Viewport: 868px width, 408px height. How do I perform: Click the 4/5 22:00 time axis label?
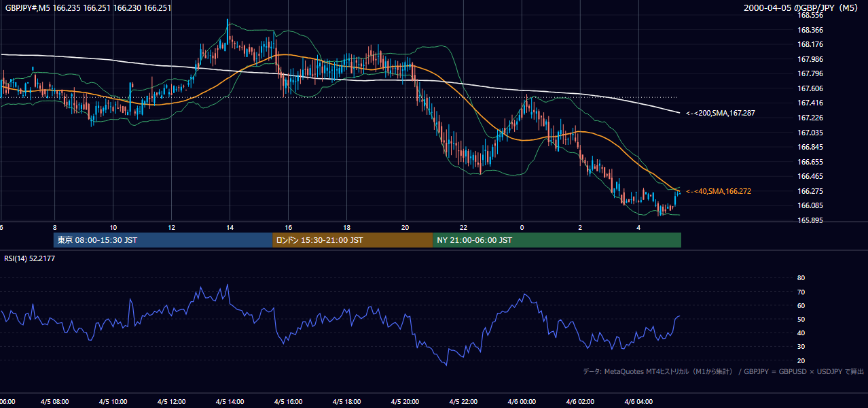pos(465,402)
